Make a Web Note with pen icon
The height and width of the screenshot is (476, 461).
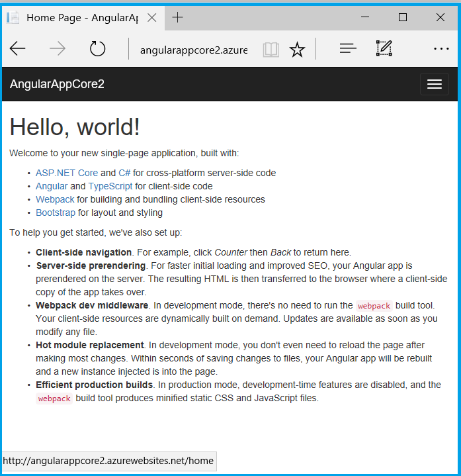[384, 48]
